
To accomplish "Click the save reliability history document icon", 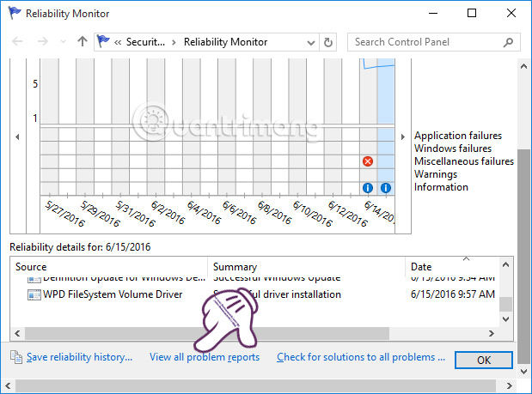I will (16, 357).
